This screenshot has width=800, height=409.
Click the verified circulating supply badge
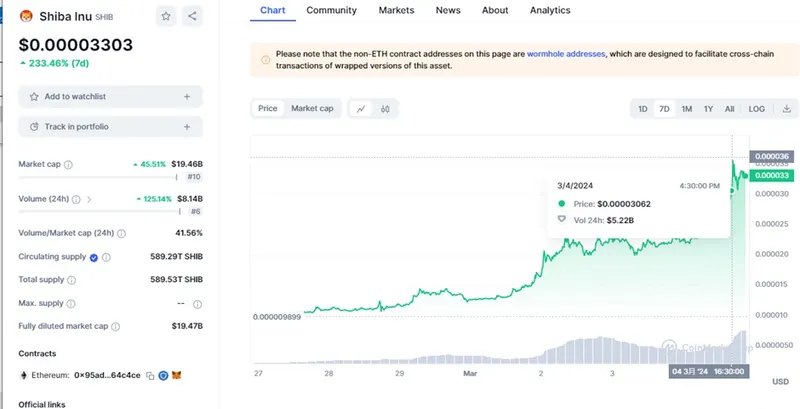(94, 257)
